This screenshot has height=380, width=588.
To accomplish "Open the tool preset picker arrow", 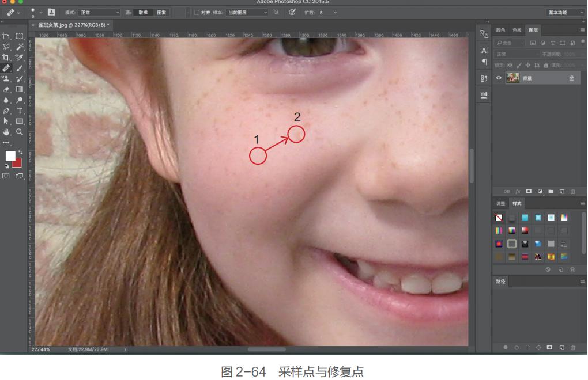I will [x=18, y=13].
